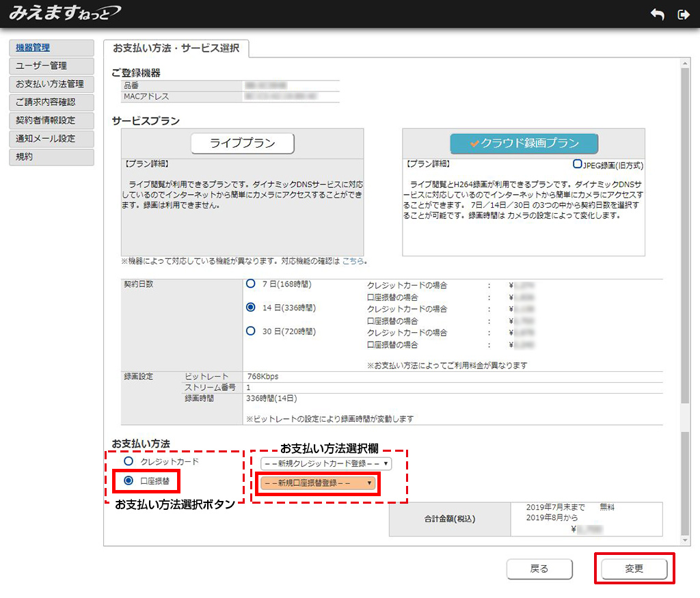Click the logout icon in header

pyautogui.click(x=682, y=14)
